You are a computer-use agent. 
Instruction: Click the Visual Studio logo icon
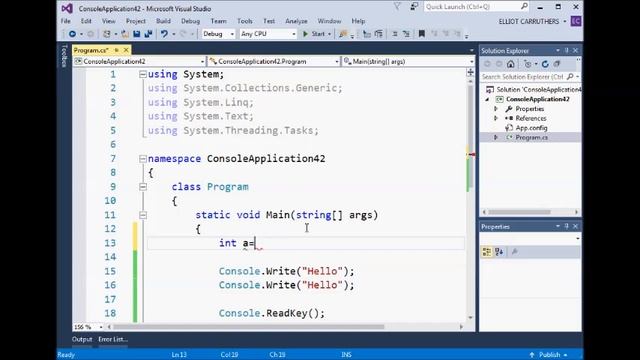(67, 8)
